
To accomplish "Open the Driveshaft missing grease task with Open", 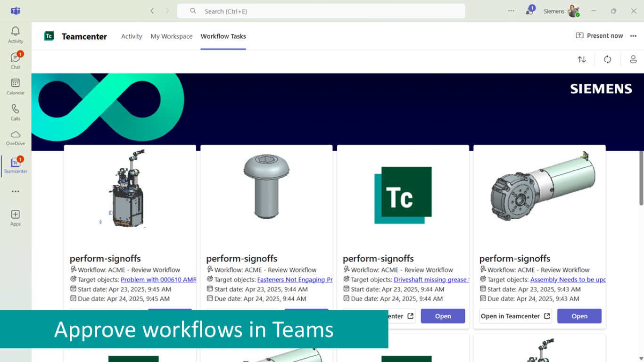I will click(x=443, y=316).
